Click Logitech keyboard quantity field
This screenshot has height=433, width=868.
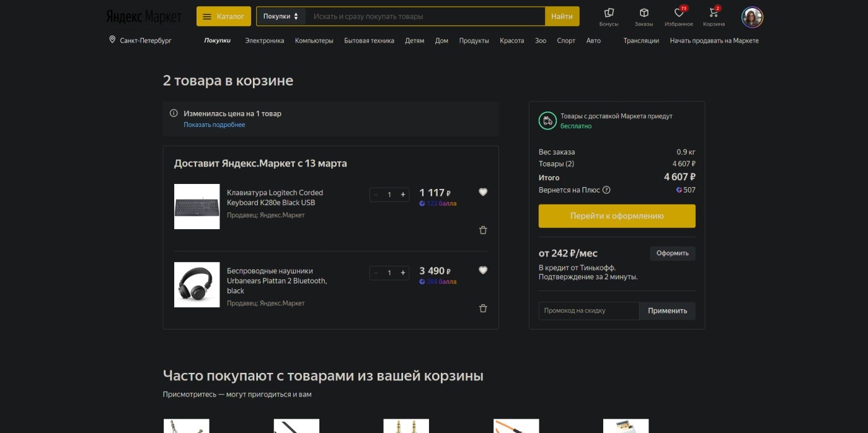[389, 195]
